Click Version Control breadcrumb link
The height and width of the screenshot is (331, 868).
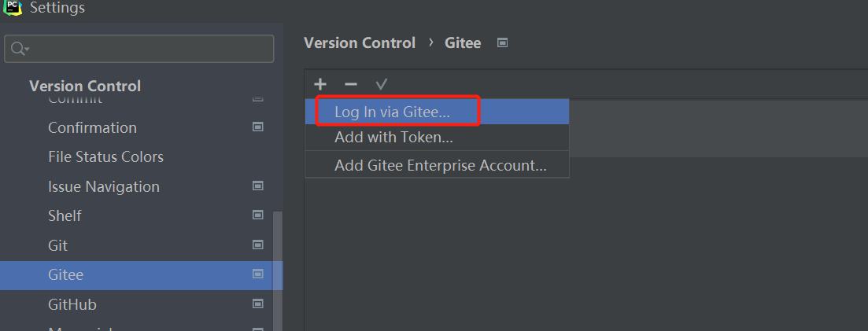[x=360, y=43]
